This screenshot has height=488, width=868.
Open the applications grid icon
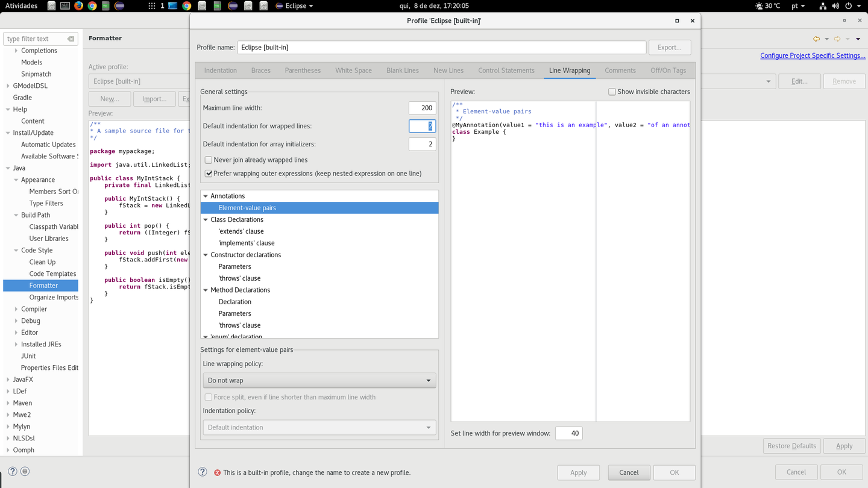pyautogui.click(x=151, y=5)
